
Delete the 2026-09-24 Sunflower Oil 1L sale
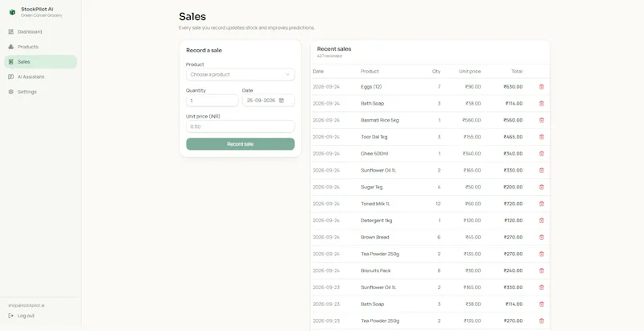(541, 171)
